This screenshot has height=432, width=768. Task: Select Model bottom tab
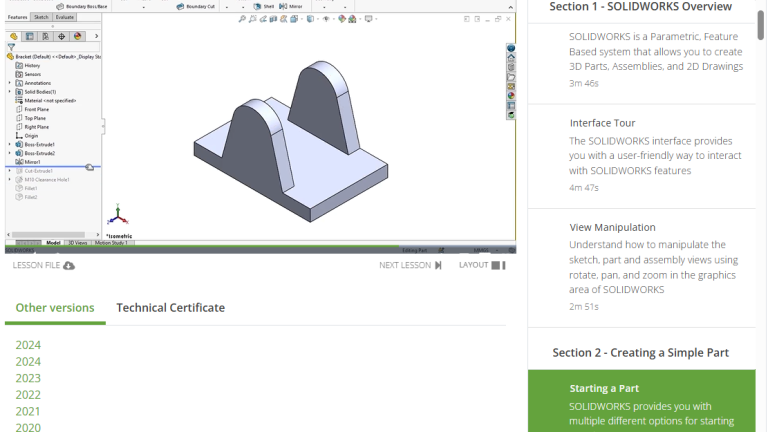coord(53,242)
